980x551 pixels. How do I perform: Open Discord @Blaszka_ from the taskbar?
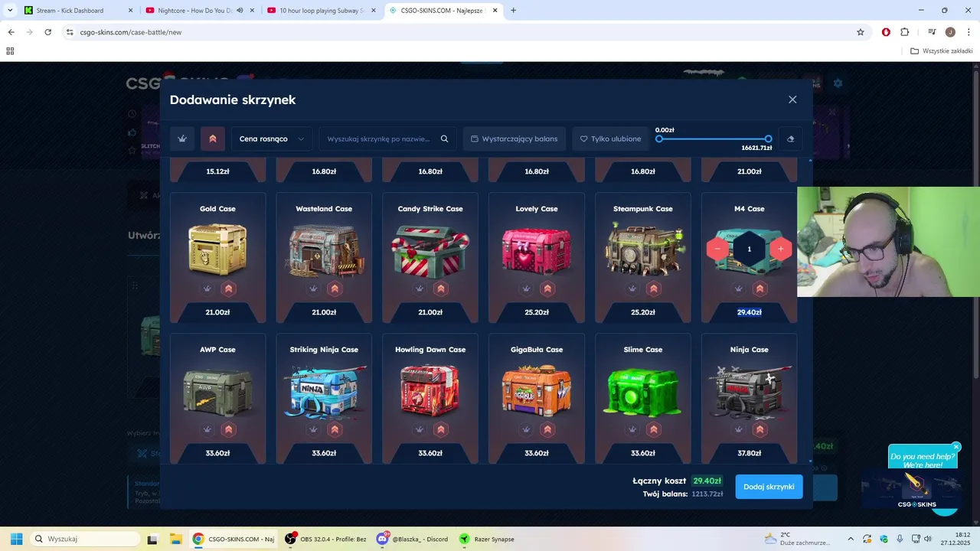pyautogui.click(x=413, y=539)
